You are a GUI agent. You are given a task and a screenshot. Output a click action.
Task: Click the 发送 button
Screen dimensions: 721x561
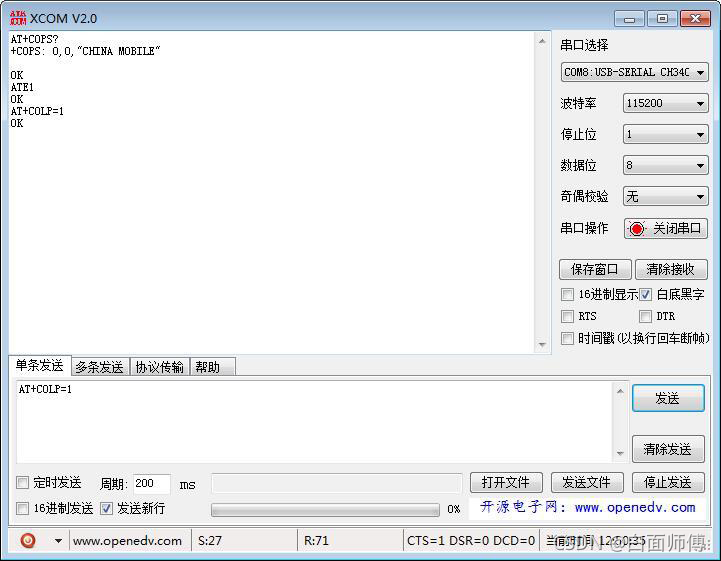tap(668, 398)
